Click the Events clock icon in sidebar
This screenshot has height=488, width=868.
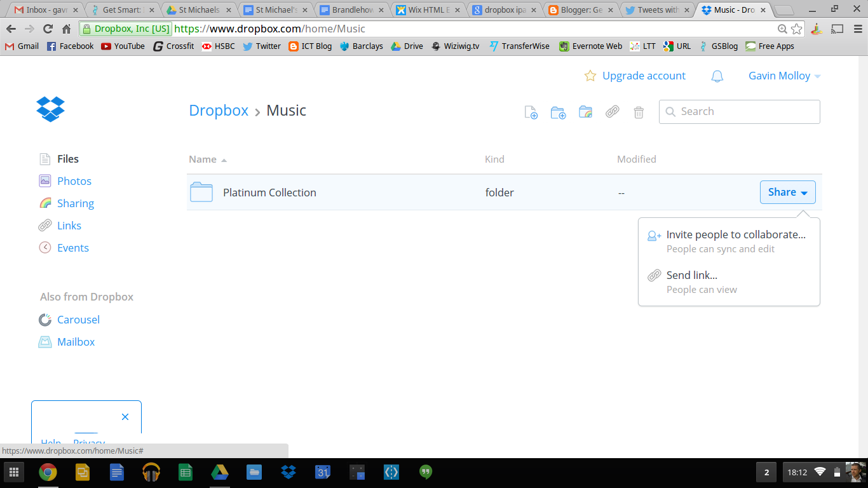pyautogui.click(x=45, y=248)
